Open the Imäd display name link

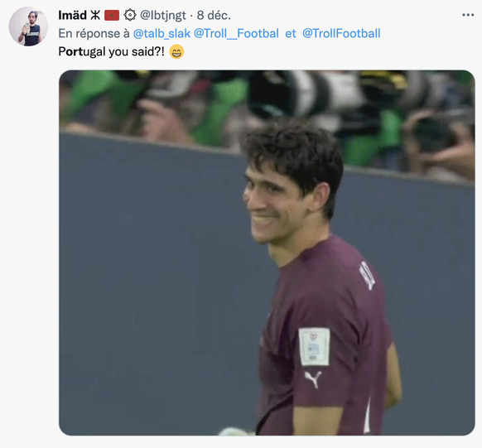pyautogui.click(x=73, y=15)
